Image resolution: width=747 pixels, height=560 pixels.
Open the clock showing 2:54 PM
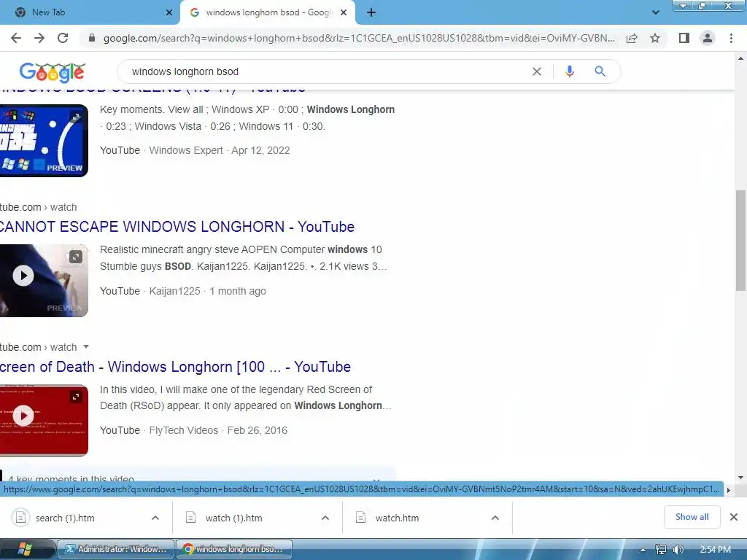715,550
